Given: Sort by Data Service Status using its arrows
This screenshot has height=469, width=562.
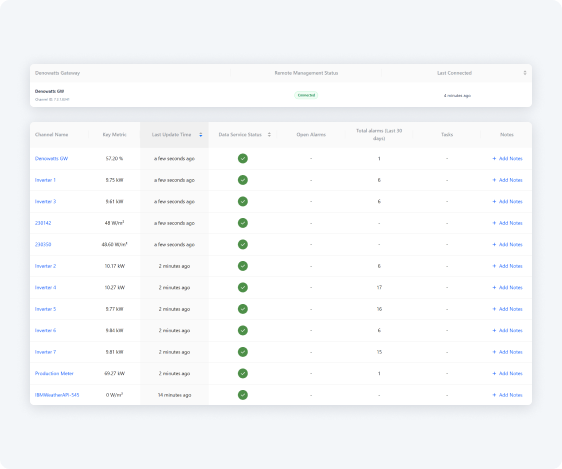Looking at the screenshot, I should click(269, 135).
